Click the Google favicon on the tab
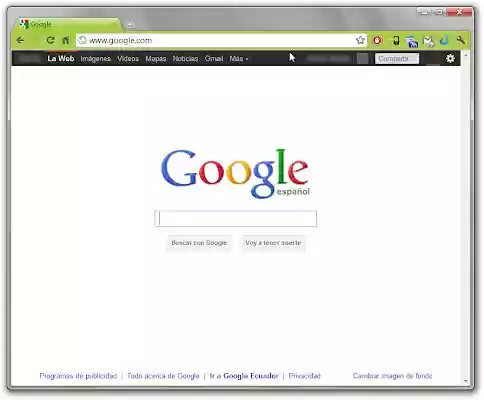484x400 pixels. click(24, 24)
